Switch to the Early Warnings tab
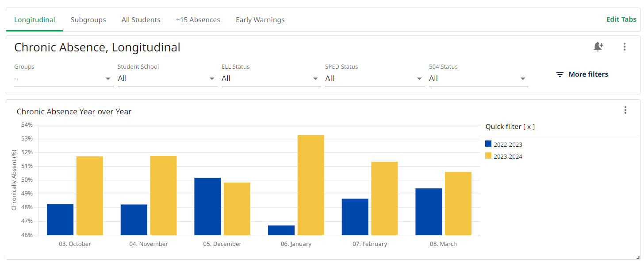 [x=260, y=19]
